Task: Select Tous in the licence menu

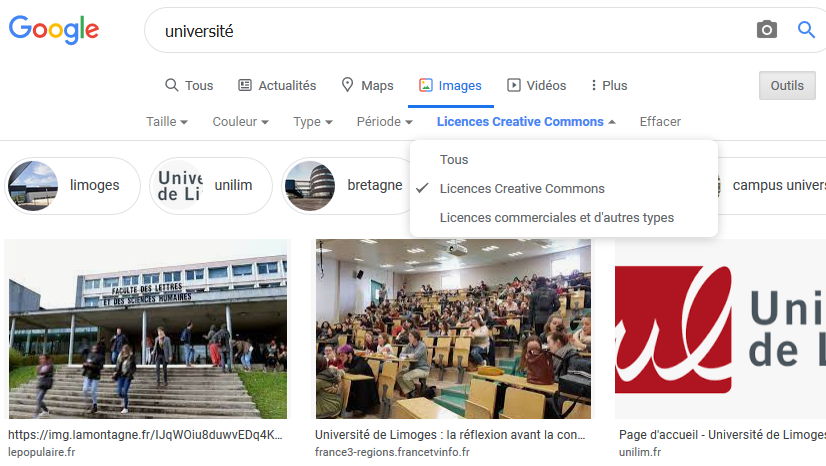Action: [454, 160]
